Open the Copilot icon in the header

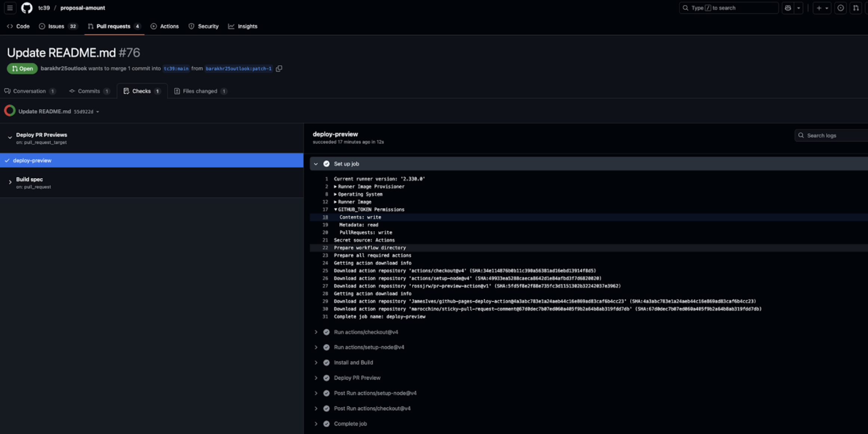(x=788, y=8)
